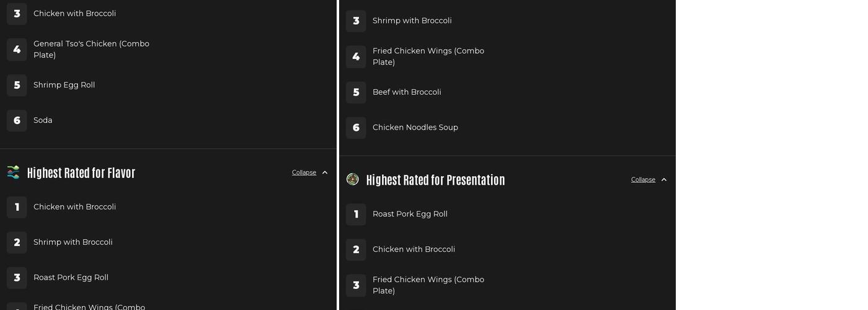Click rank 5 badge beside Beef with Broccoli
This screenshot has height=310, width=868.
(x=356, y=92)
